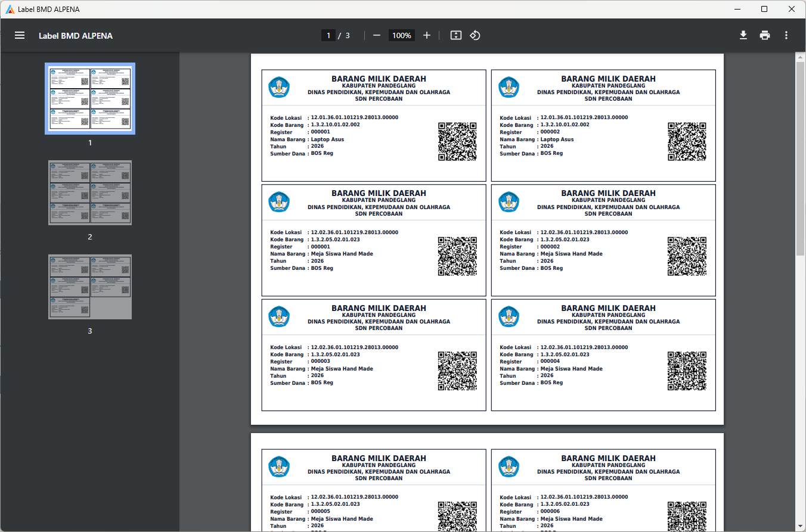Open page 1 thumbnail
Screen dimensions: 806x532
click(x=90, y=98)
